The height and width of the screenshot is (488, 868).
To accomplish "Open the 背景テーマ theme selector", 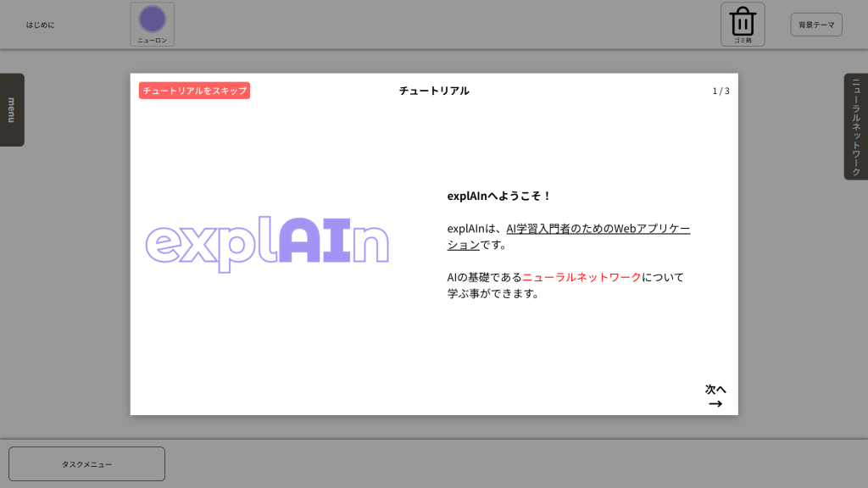I will [815, 25].
